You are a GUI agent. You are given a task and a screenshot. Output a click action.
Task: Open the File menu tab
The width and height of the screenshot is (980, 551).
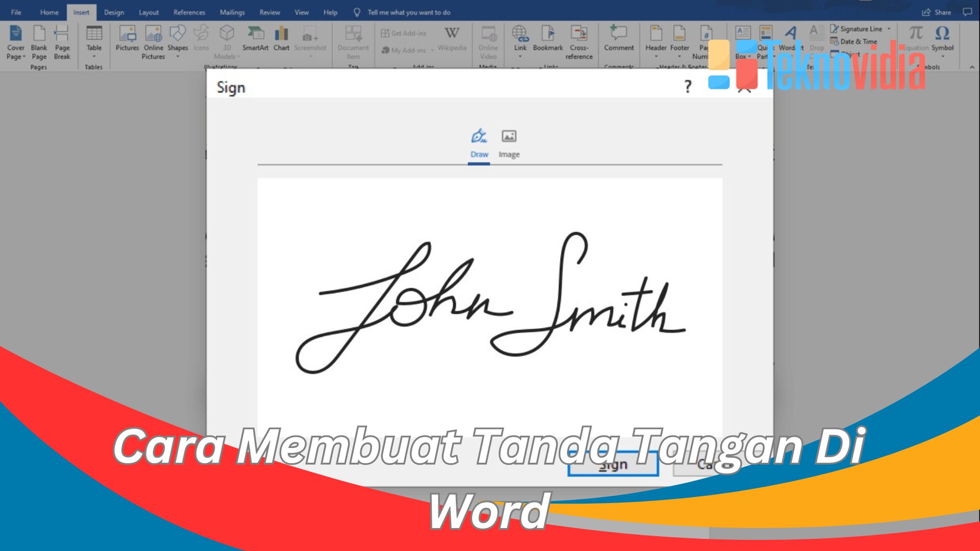tap(16, 12)
